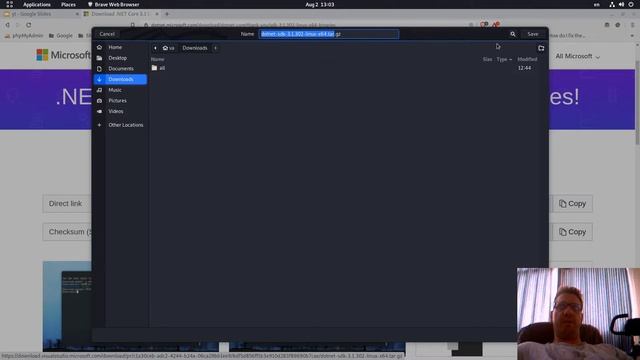Image resolution: width=640 pixels, height=360 pixels.
Task: Sort files by Modified column
Action: tap(527, 59)
